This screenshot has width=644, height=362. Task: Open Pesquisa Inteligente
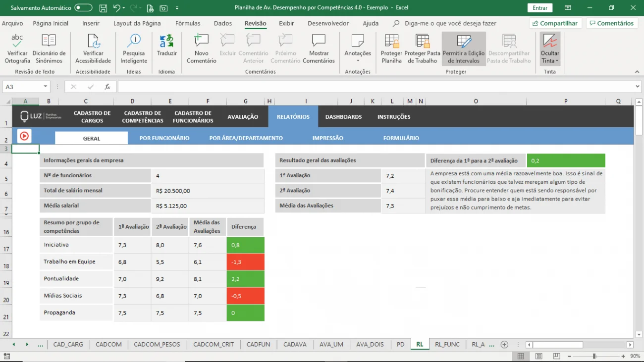pyautogui.click(x=134, y=49)
